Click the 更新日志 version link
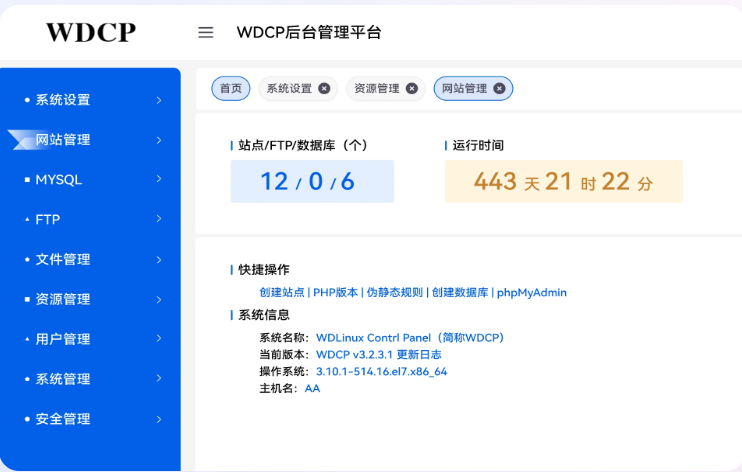The width and height of the screenshot is (742, 472). pos(419,355)
